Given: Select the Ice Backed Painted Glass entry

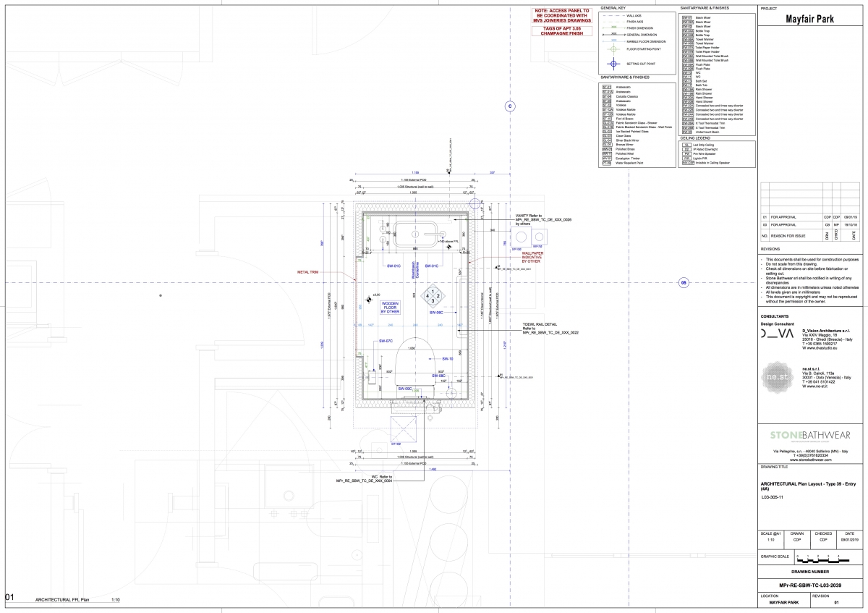Looking at the screenshot, I should [x=626, y=132].
